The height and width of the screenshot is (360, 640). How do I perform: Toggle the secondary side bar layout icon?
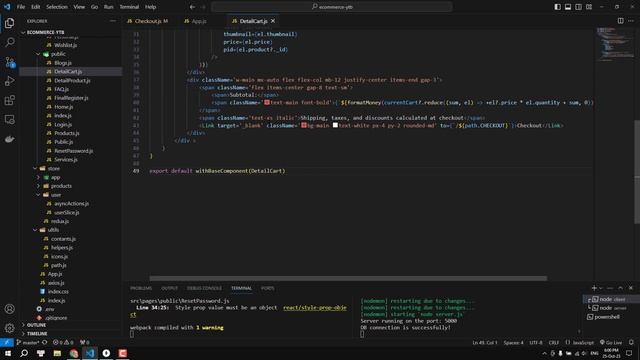coord(578,7)
